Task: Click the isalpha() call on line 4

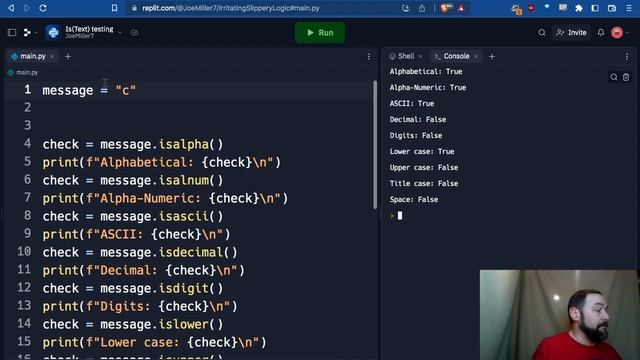Action: [191, 144]
